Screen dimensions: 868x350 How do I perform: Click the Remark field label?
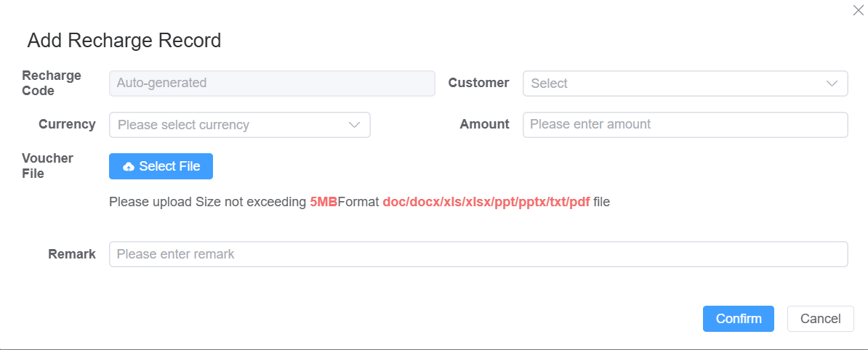[x=72, y=254]
